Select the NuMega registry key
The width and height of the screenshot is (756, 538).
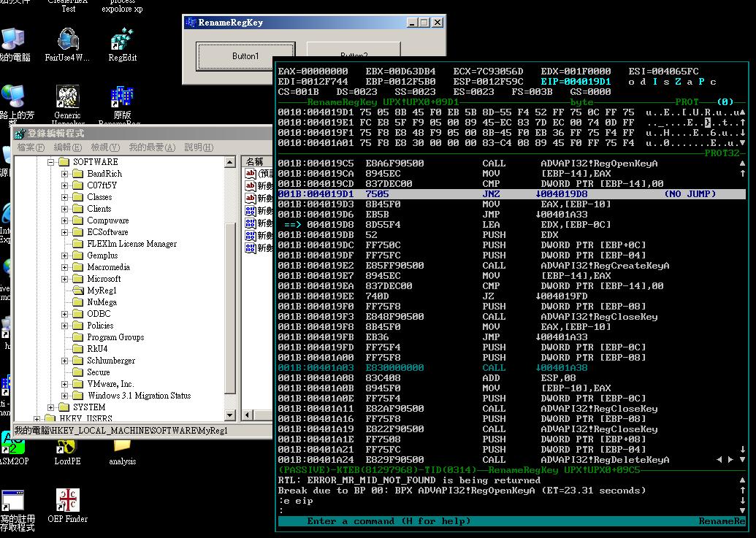[x=102, y=302]
